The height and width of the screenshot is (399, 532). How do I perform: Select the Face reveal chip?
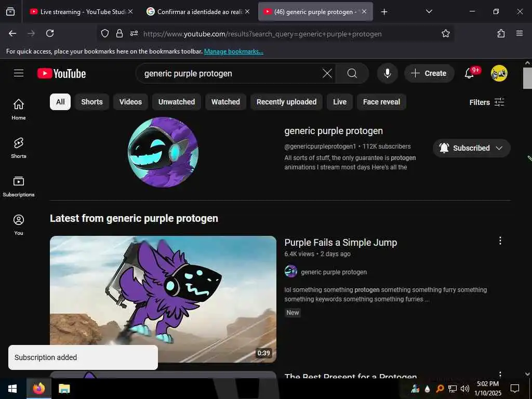(x=381, y=102)
